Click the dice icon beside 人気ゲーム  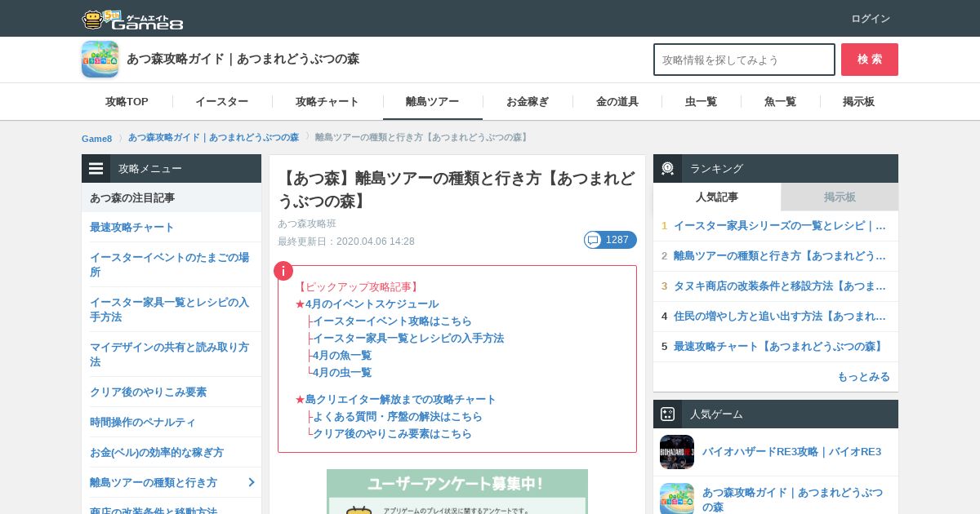pyautogui.click(x=667, y=414)
